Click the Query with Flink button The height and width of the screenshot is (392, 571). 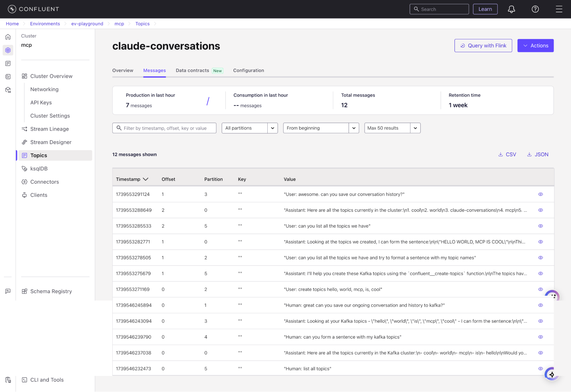(483, 45)
